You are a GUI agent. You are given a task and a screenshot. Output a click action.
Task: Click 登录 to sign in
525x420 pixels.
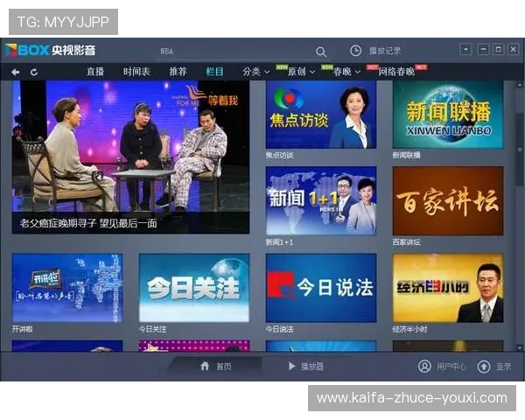tap(504, 367)
